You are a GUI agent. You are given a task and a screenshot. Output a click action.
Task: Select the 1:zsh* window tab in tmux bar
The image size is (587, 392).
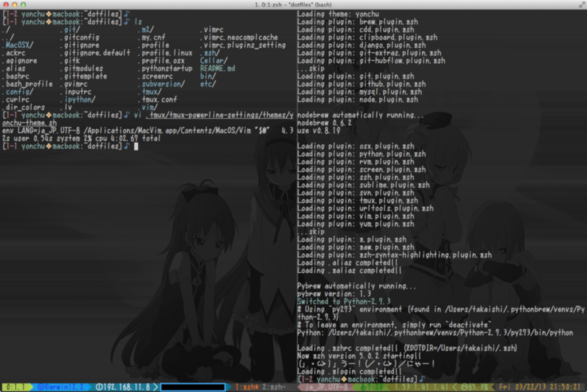pos(247,387)
